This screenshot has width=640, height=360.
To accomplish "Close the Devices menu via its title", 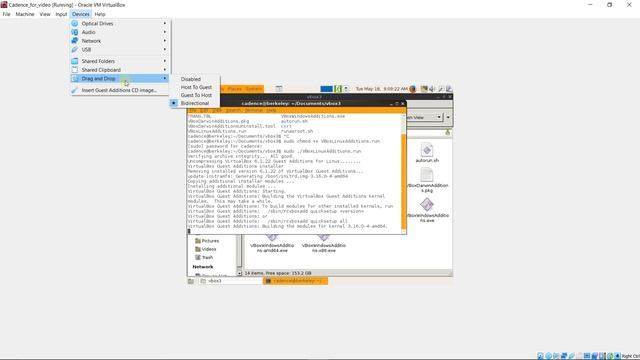I will pyautogui.click(x=81, y=14).
